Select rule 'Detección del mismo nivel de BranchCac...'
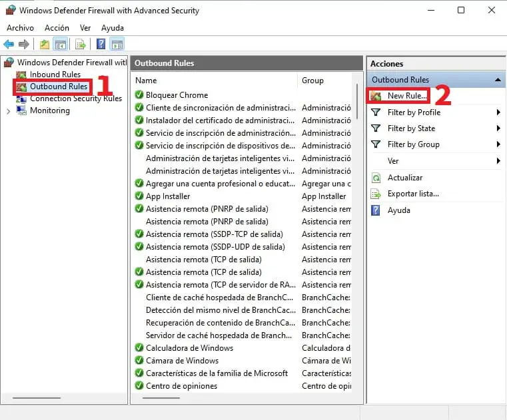The height and width of the screenshot is (420, 507). coord(221,310)
